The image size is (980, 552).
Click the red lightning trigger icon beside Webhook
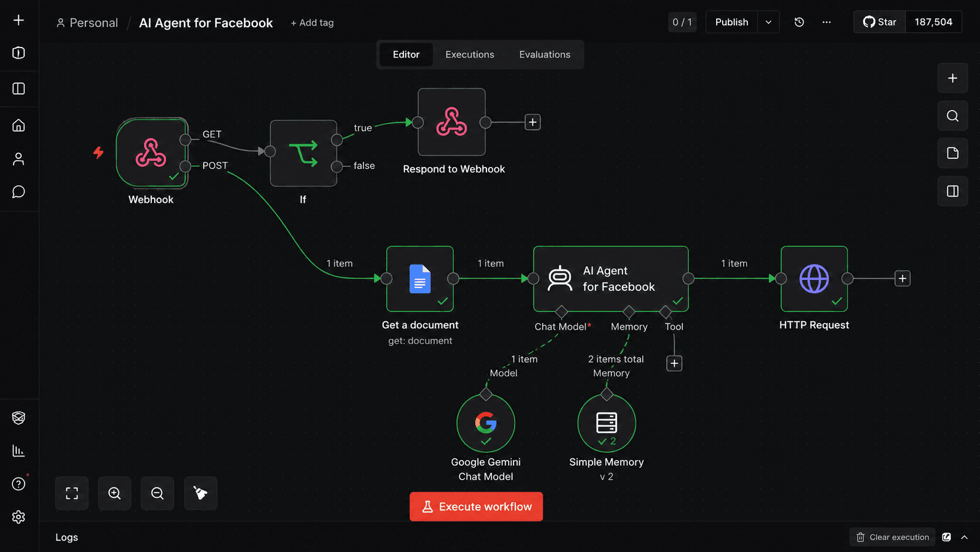[98, 153]
